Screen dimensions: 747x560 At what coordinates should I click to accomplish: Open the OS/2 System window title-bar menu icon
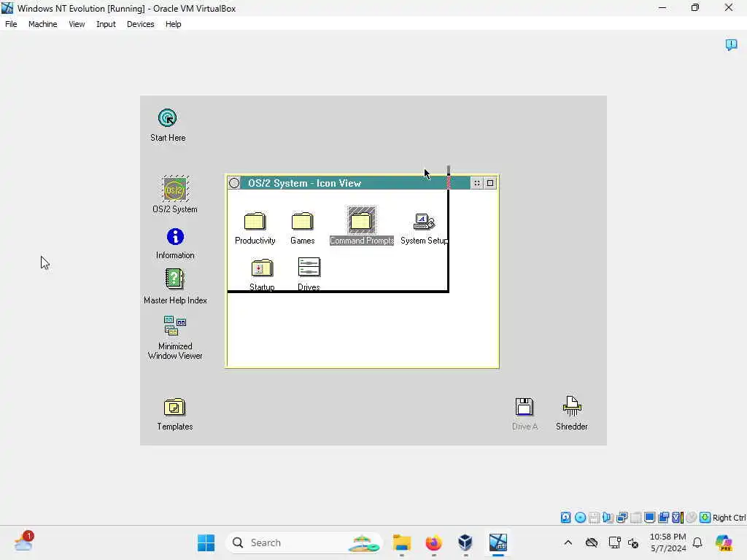(x=234, y=183)
